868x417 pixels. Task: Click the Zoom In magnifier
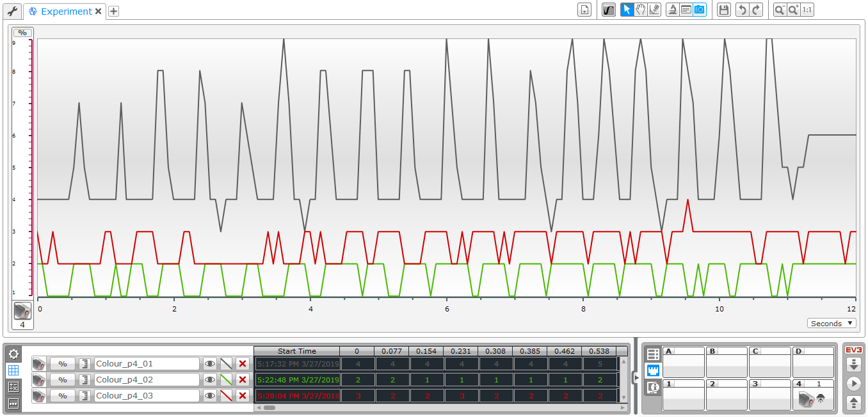point(794,10)
